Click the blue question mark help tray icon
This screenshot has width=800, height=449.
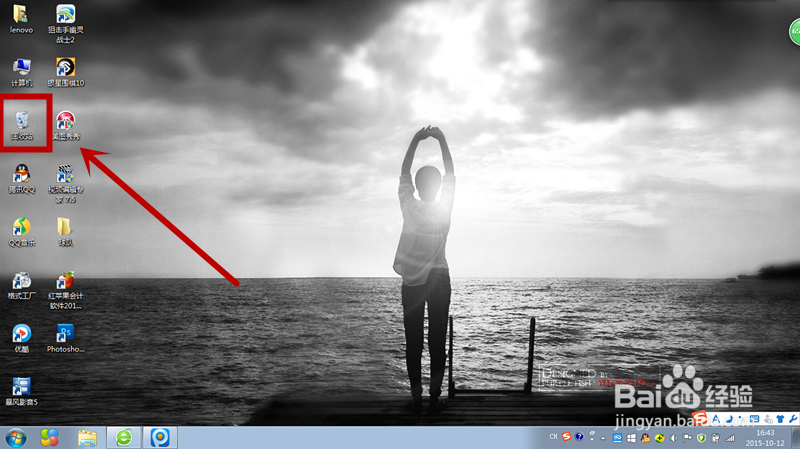(x=579, y=437)
